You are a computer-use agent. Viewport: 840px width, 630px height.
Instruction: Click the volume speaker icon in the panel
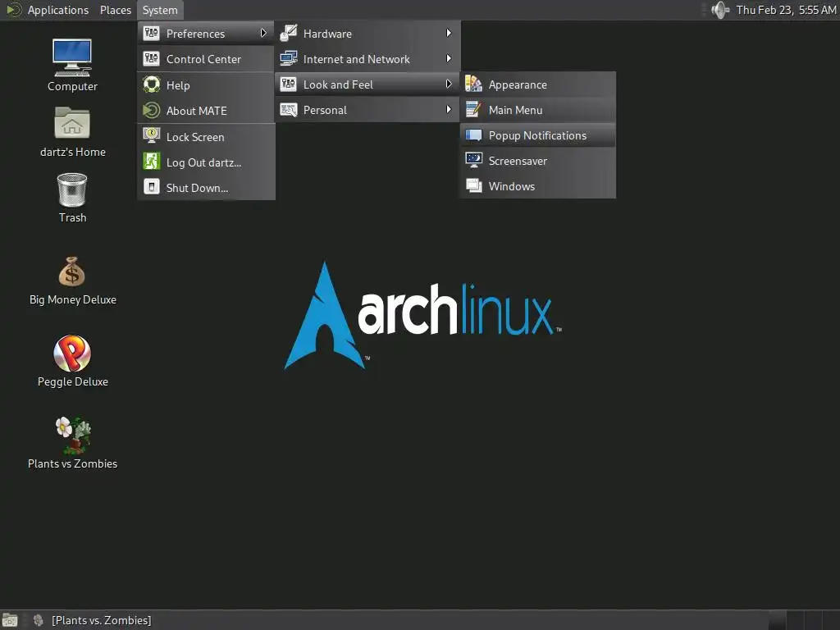pyautogui.click(x=720, y=10)
